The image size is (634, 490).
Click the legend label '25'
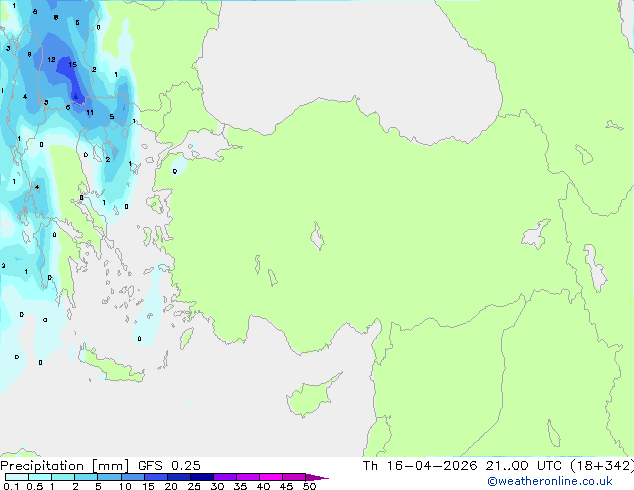(194, 486)
